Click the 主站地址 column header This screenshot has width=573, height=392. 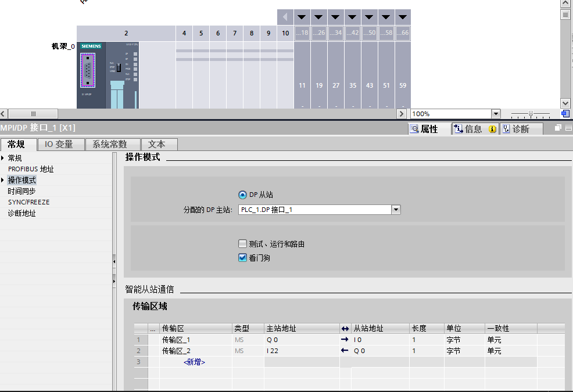302,329
